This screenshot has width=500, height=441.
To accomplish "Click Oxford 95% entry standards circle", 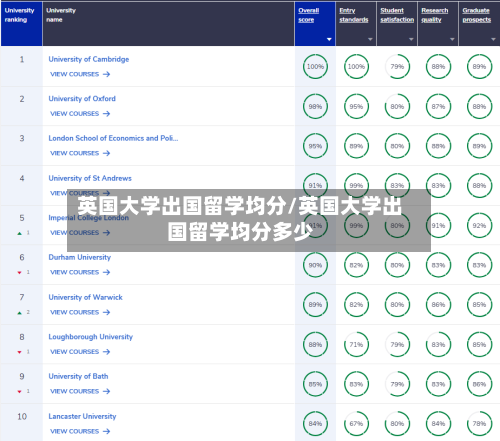I will pyautogui.click(x=356, y=107).
